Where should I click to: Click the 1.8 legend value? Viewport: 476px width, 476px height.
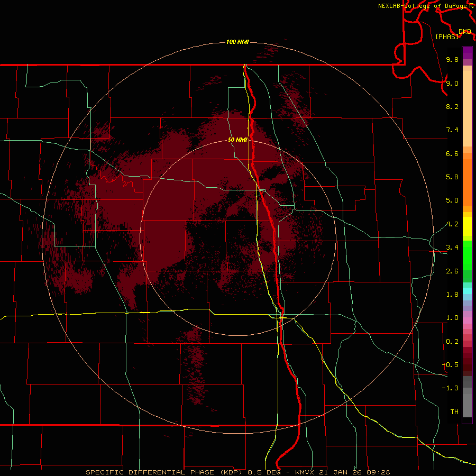click(452, 295)
